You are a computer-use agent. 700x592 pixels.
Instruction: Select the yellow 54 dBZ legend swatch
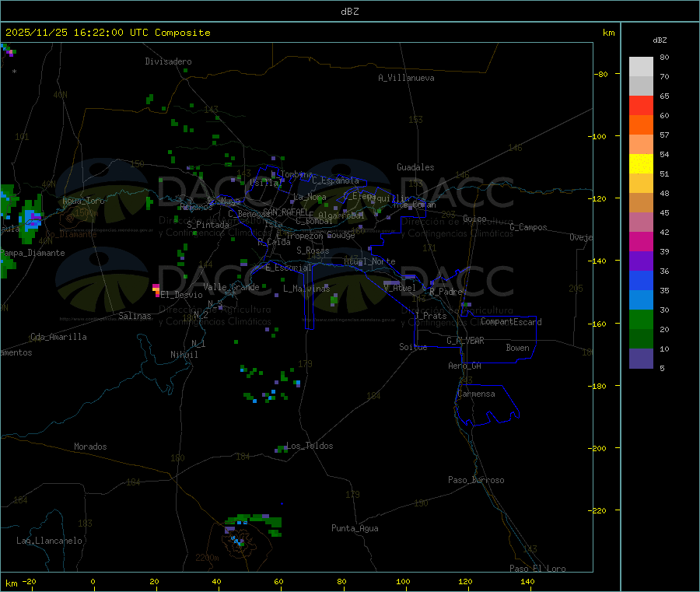(641, 164)
